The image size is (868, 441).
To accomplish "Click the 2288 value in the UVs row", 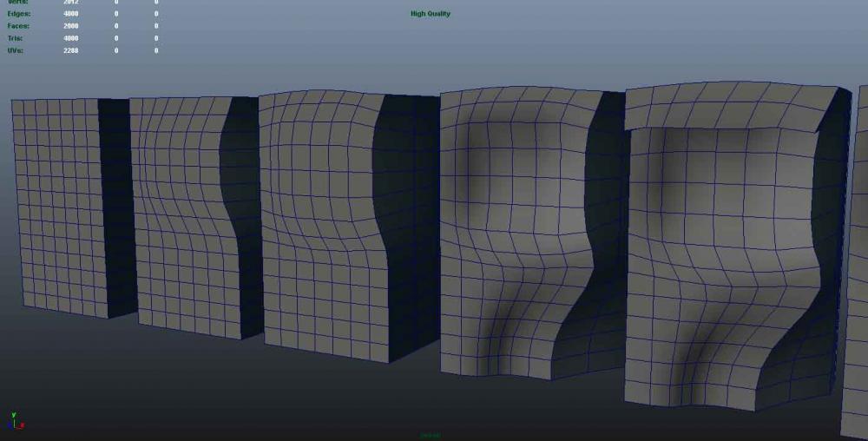I will coord(71,50).
